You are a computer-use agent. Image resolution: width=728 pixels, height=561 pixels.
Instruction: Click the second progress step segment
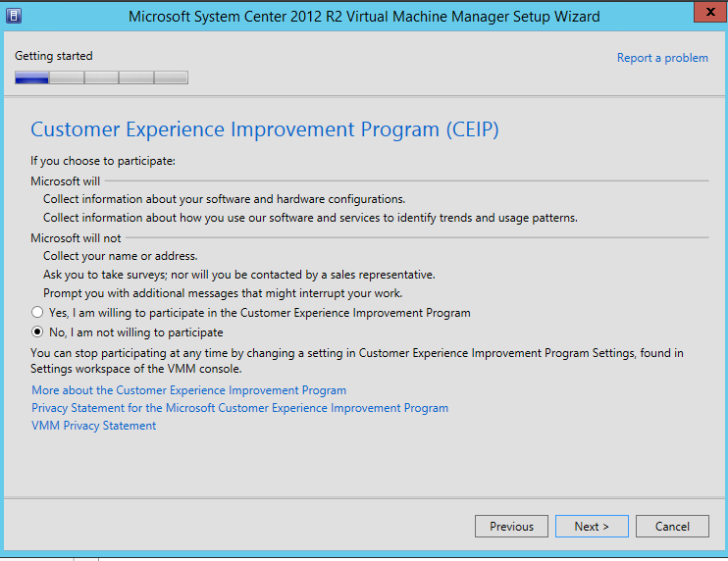click(x=67, y=78)
